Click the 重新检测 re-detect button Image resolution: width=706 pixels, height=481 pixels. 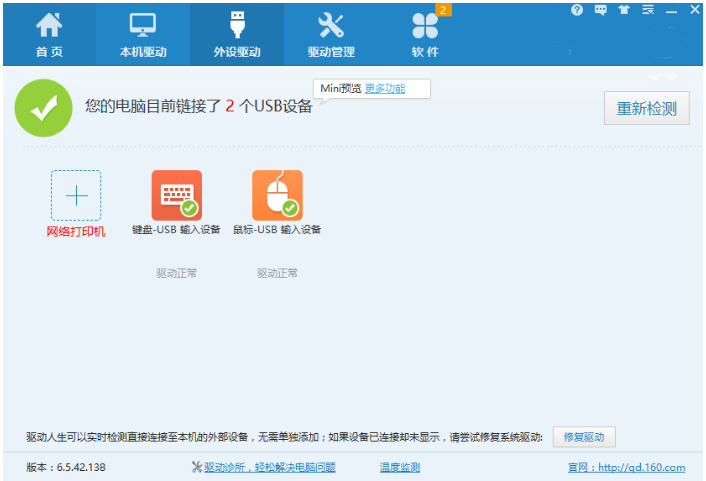(646, 108)
